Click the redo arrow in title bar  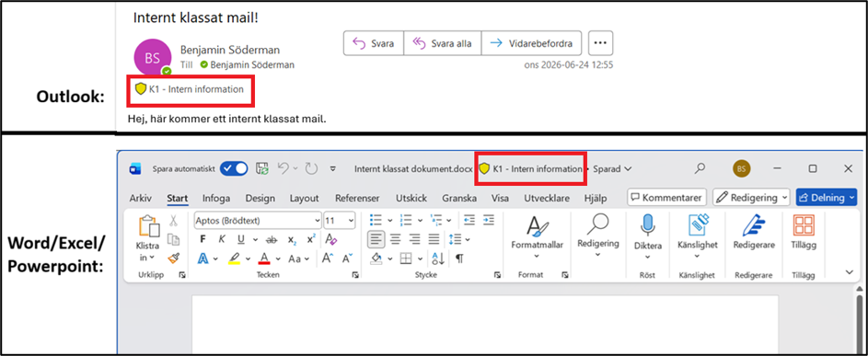coord(311,168)
